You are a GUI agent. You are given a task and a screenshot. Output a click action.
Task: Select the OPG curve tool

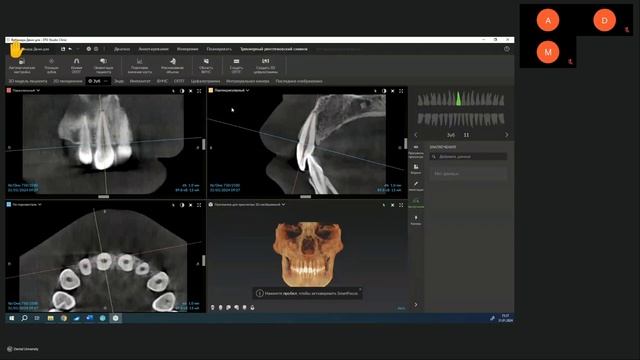[x=76, y=65]
